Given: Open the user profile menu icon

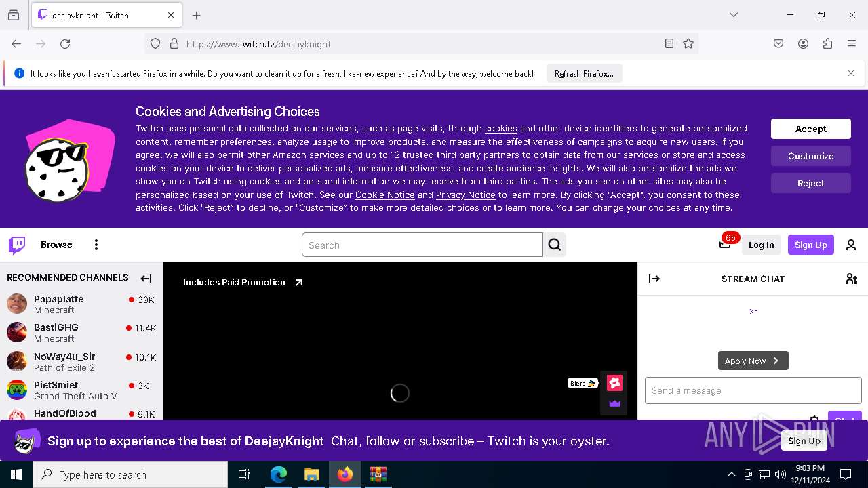Looking at the screenshot, I should click(851, 245).
